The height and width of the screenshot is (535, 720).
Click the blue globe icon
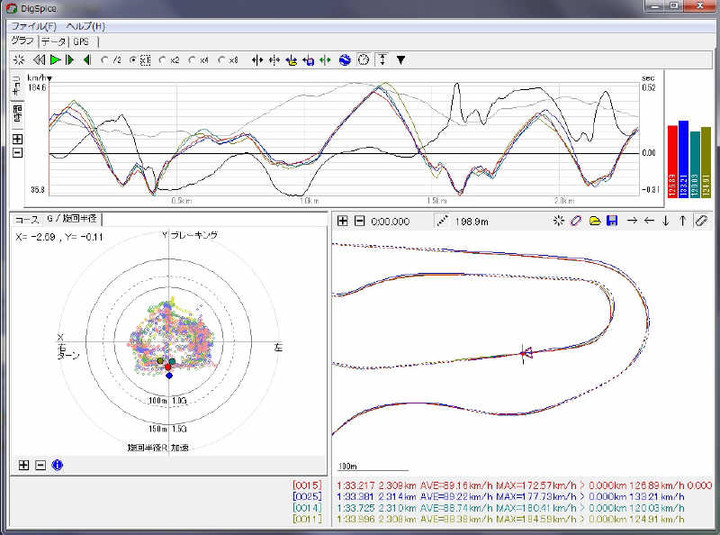point(345,60)
